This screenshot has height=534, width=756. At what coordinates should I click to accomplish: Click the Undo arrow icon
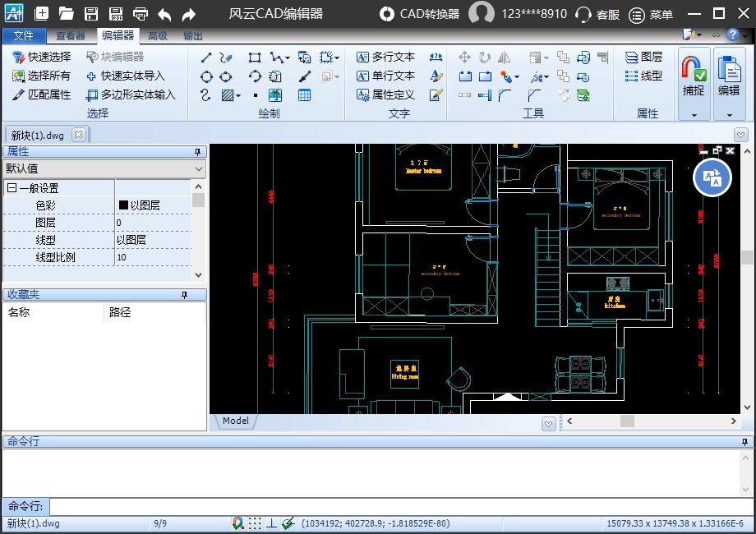click(x=164, y=15)
